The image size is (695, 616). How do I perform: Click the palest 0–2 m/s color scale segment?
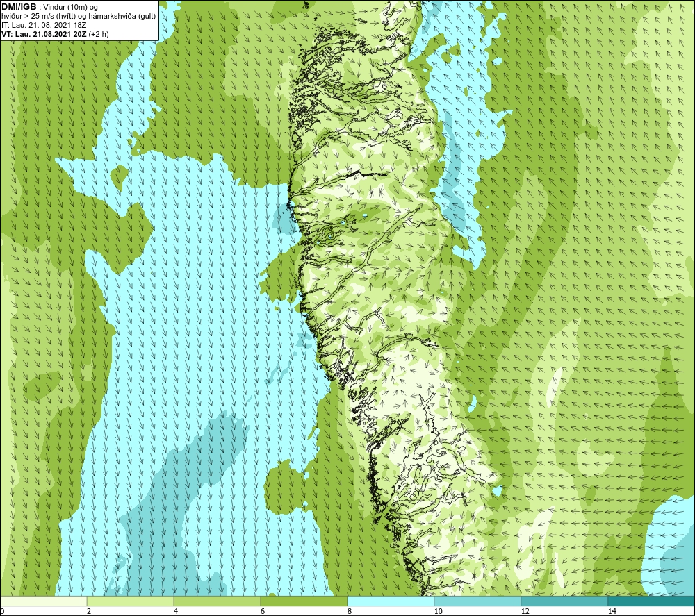43,601
